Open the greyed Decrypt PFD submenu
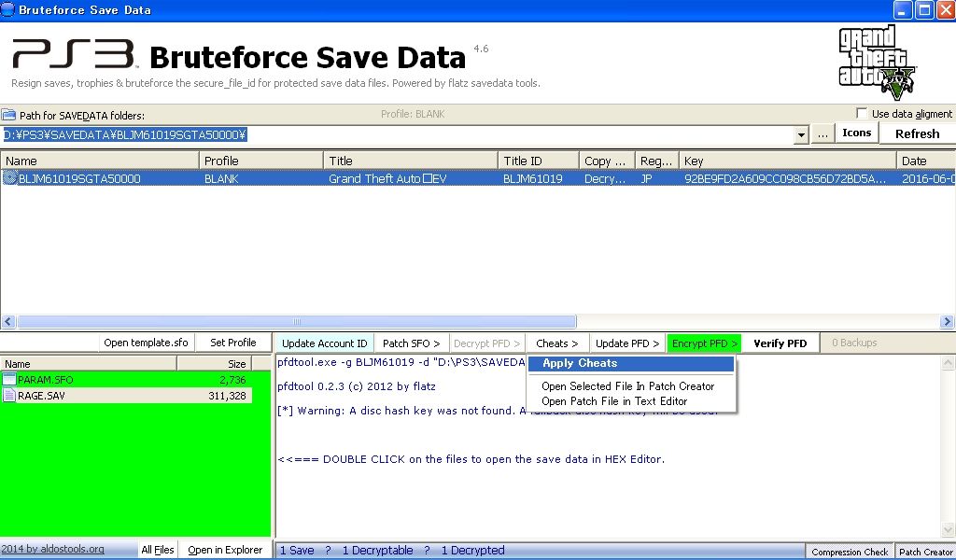Image resolution: width=956 pixels, height=560 pixels. coord(486,343)
